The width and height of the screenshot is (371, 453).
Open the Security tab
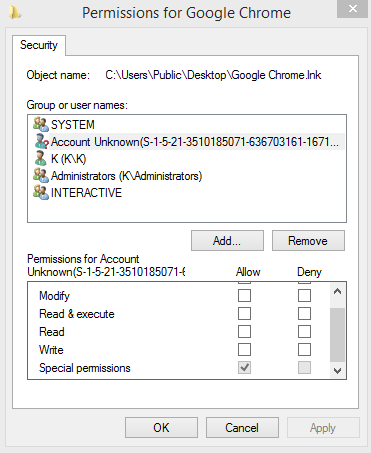39,45
